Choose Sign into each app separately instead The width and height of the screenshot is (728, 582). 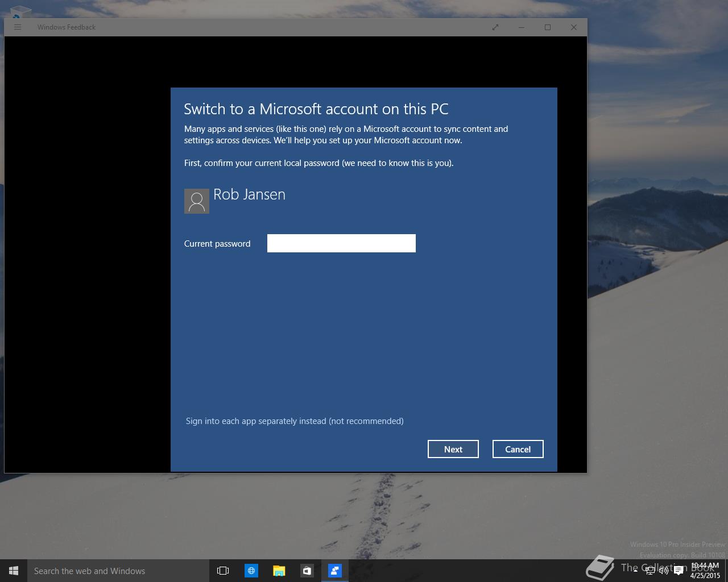295,421
